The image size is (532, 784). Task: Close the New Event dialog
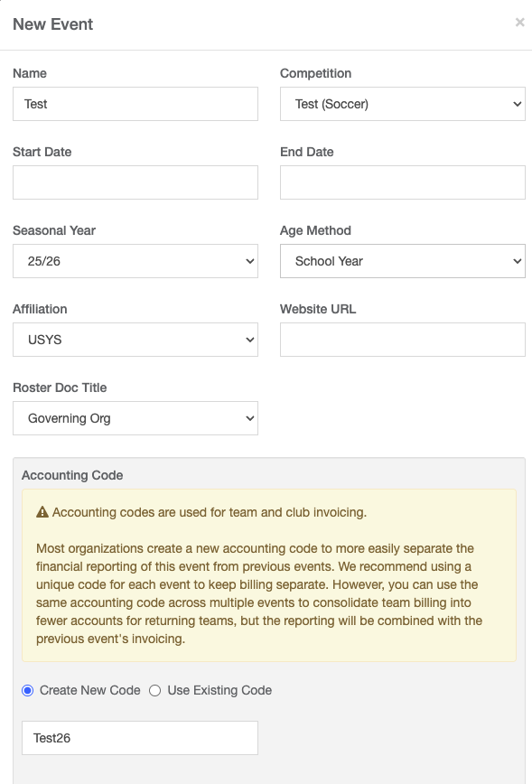pyautogui.click(x=520, y=23)
